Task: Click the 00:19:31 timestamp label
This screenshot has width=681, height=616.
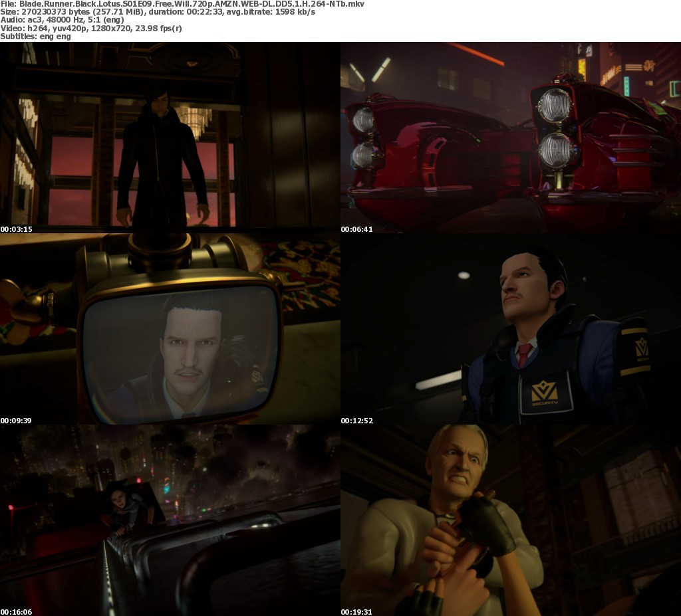Action: point(357,611)
